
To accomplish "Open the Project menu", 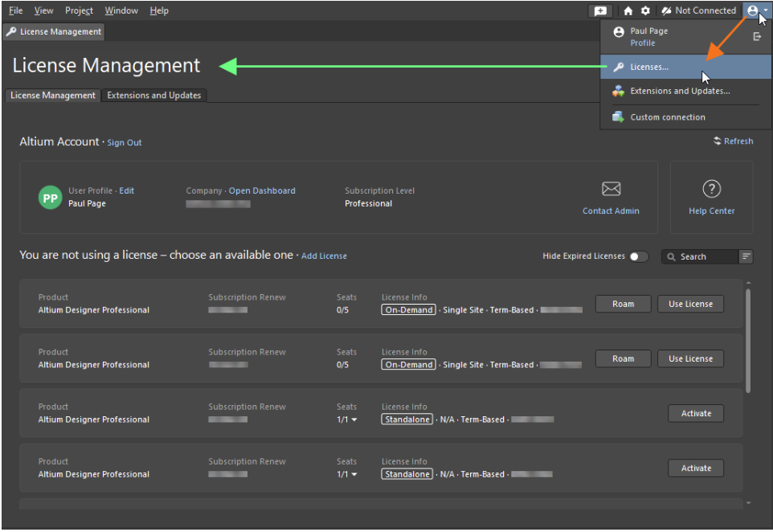I will [79, 10].
